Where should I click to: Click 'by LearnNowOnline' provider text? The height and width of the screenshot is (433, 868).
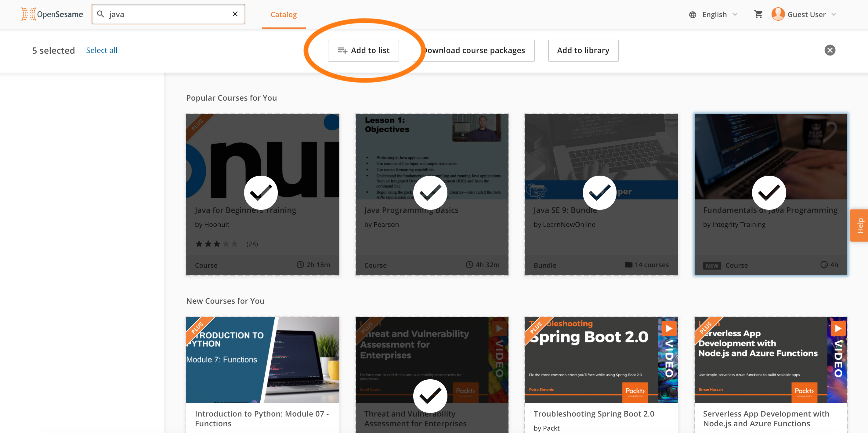(564, 225)
